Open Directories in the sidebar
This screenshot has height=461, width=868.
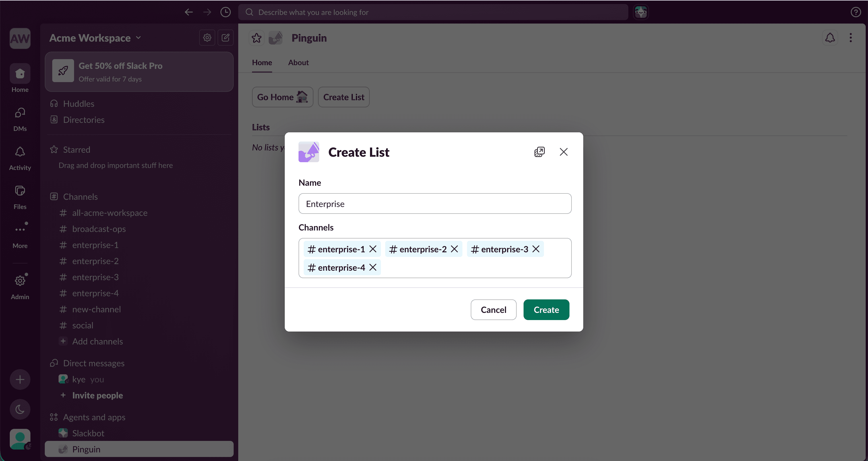coord(139,120)
